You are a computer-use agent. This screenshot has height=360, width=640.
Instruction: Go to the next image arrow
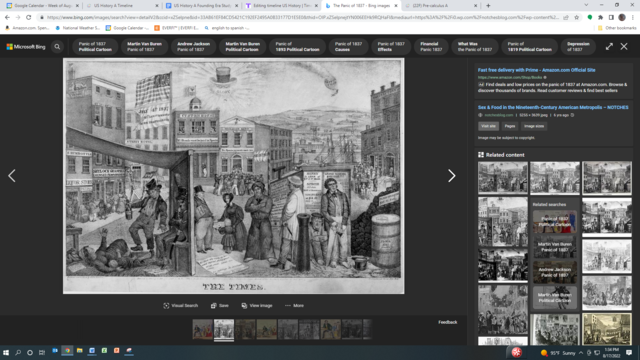point(451,176)
